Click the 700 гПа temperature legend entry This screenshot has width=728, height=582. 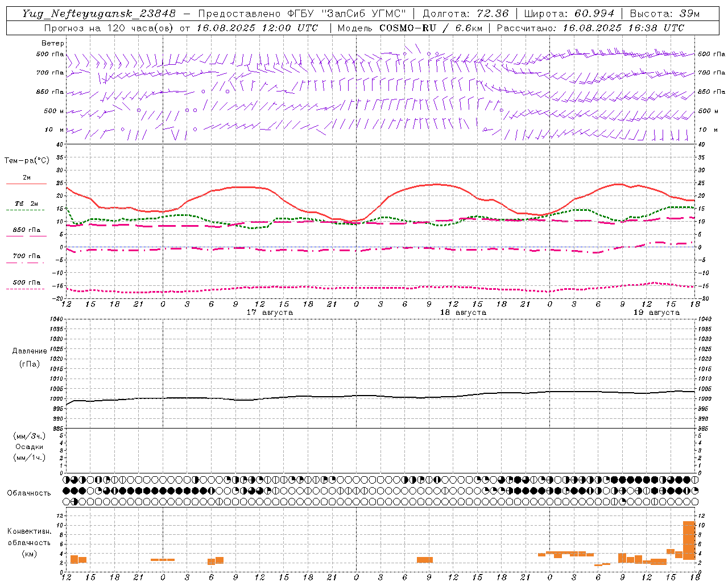(x=27, y=256)
